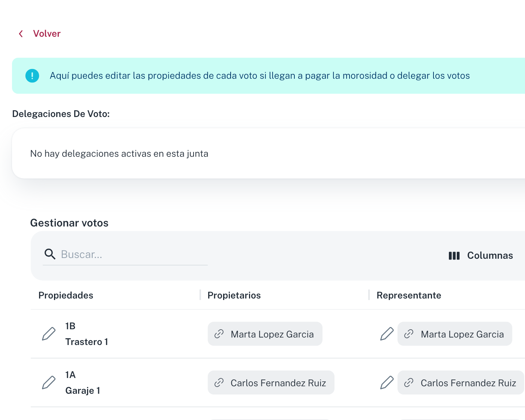Screen dimensions: 525x420
Task: Click the back chevron icon beside Volver
Action: click(21, 34)
